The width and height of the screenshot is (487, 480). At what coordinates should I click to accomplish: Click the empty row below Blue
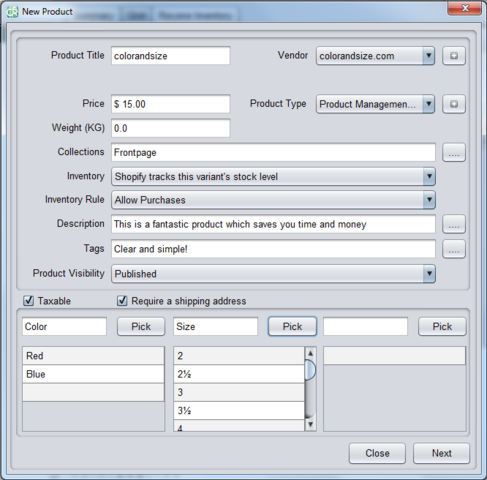(93, 392)
